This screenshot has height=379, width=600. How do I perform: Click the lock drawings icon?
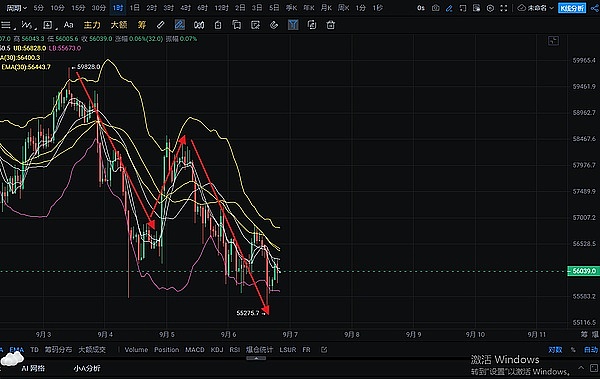218,25
